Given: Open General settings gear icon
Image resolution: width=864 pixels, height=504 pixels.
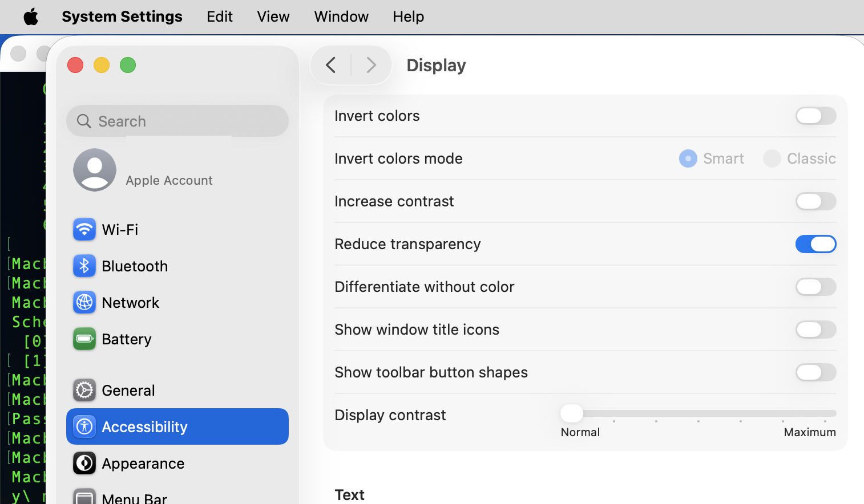Looking at the screenshot, I should (84, 390).
